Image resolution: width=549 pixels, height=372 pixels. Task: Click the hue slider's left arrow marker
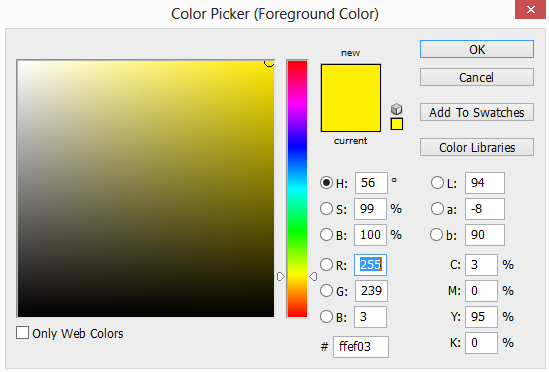click(281, 277)
